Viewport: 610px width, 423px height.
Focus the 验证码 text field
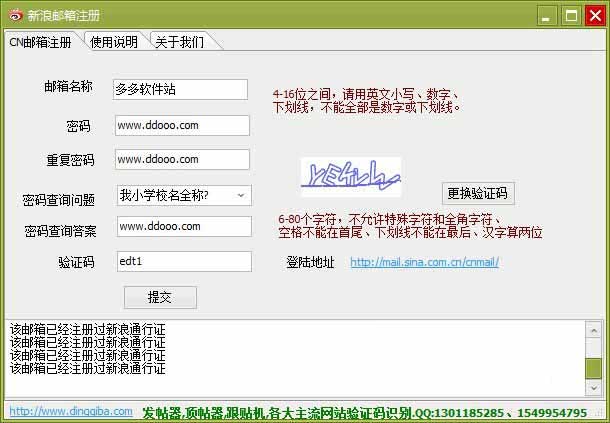[x=184, y=261]
